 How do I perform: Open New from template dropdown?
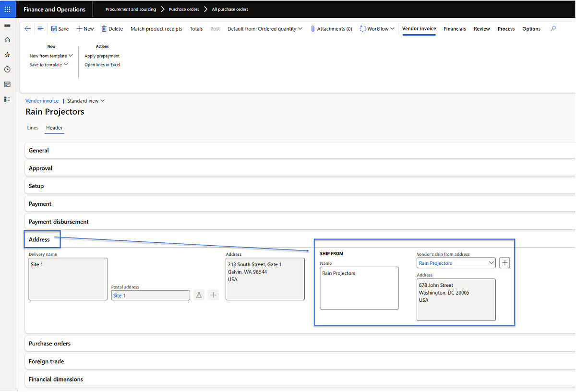[x=51, y=56]
